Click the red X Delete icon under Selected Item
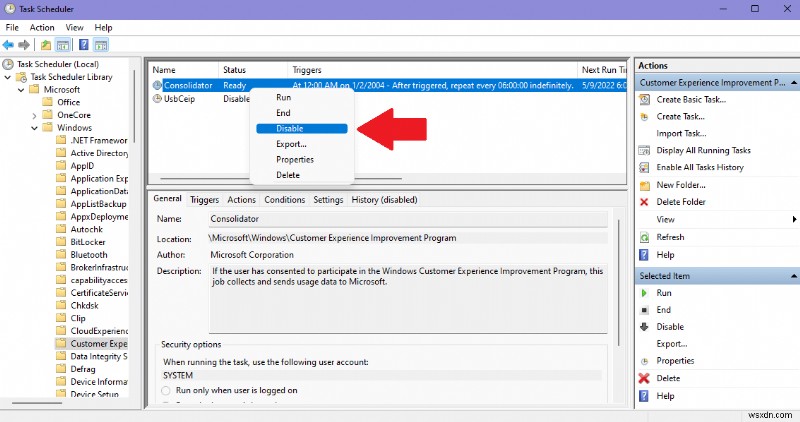The height and width of the screenshot is (422, 800). (x=644, y=378)
